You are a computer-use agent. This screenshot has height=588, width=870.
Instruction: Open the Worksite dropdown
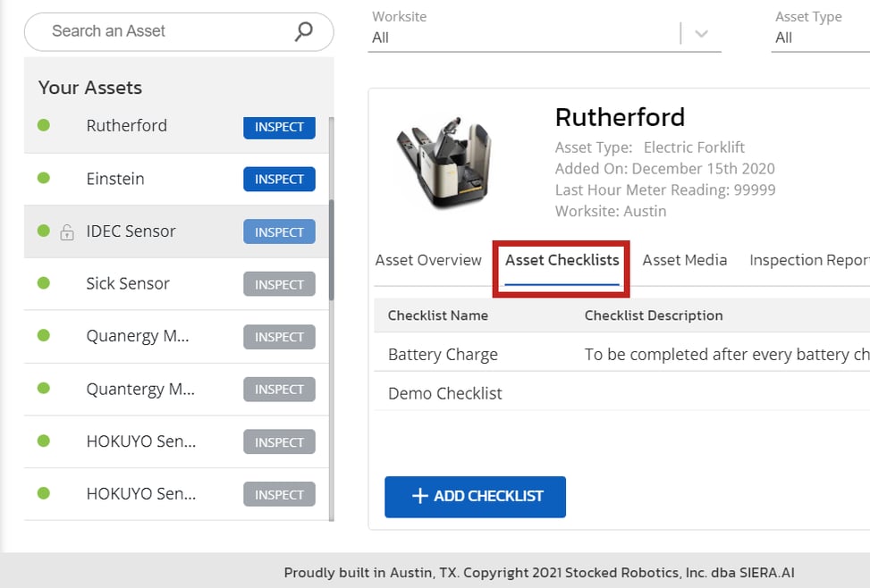tap(536, 38)
